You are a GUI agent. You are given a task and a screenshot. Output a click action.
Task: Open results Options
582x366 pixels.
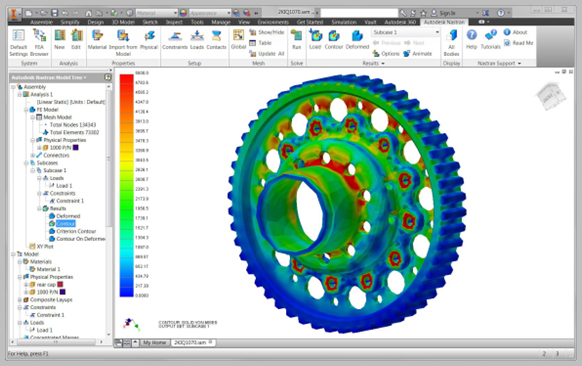(386, 54)
